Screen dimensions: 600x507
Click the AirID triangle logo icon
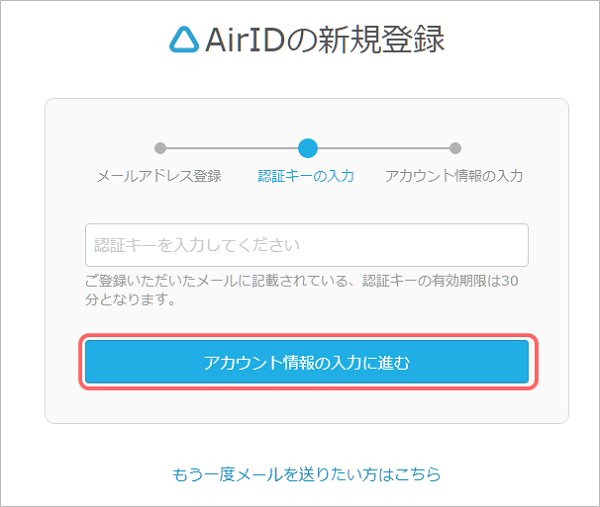pyautogui.click(x=184, y=39)
